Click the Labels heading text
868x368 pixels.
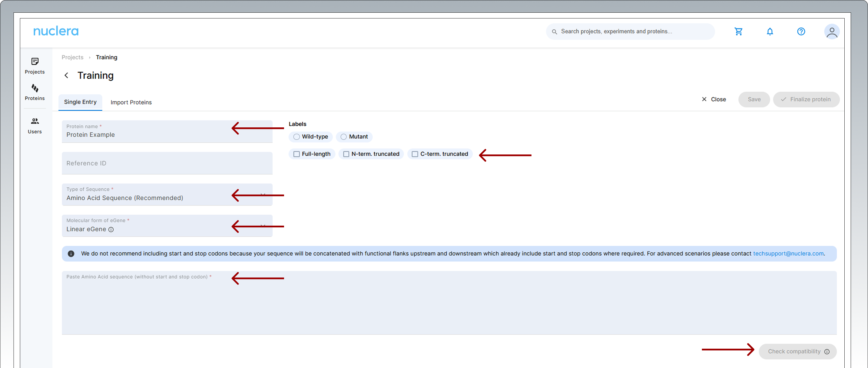297,124
